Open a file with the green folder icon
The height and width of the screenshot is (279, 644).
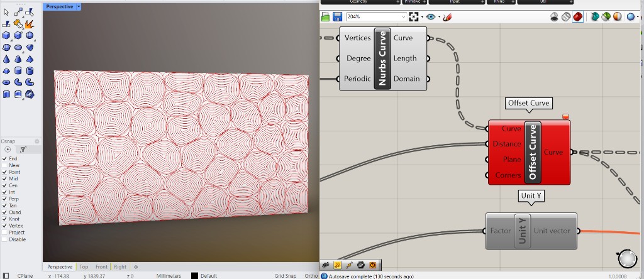325,17
